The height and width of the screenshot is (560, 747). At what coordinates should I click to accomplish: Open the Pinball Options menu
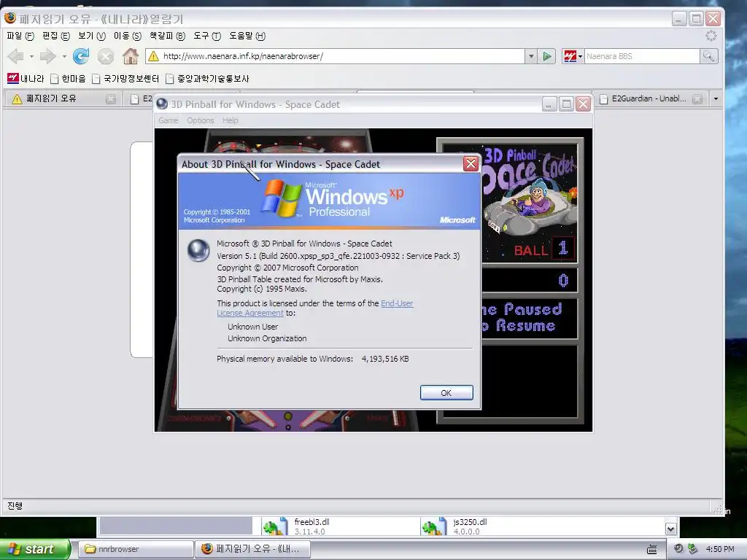200,120
